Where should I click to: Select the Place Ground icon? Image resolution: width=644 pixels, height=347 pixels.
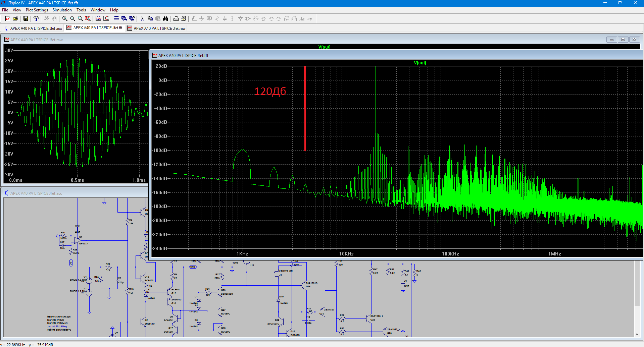point(201,19)
